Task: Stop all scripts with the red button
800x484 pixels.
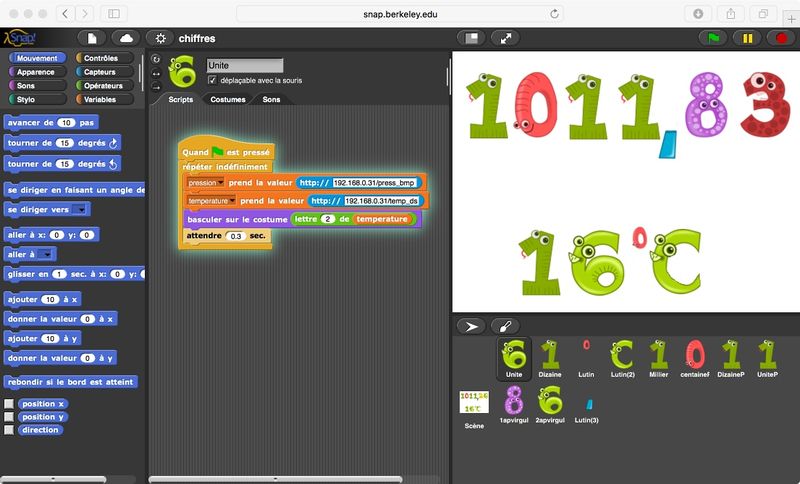Action: pos(781,38)
